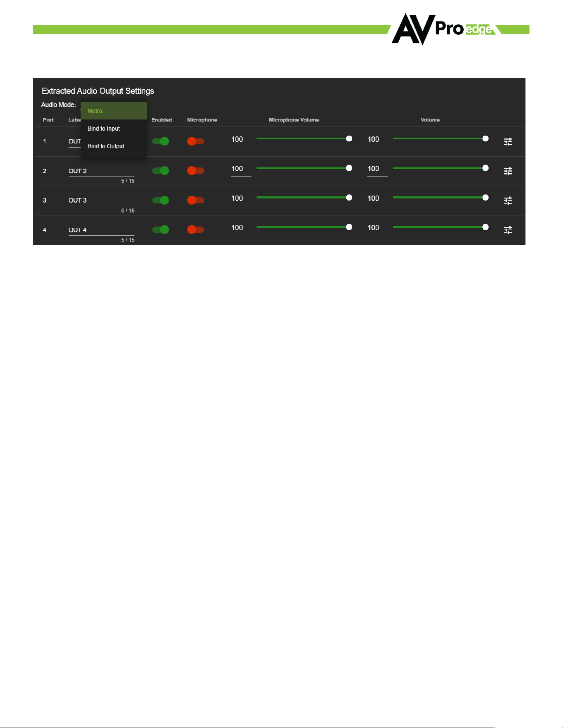Click Microphone Volume slider for OUT 4
Screen dimensions: 563x728
pos(304,227)
